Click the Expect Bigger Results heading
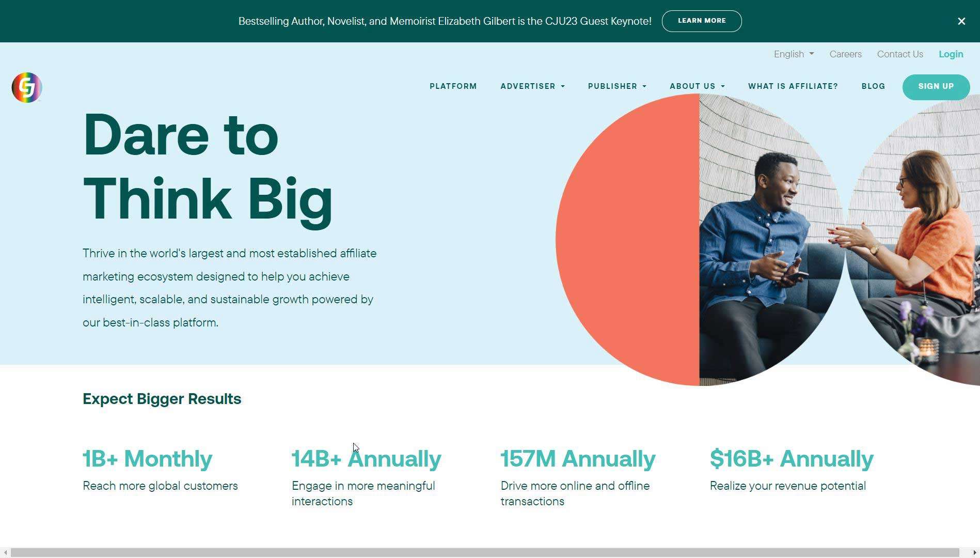The width and height of the screenshot is (980, 558). (x=162, y=399)
